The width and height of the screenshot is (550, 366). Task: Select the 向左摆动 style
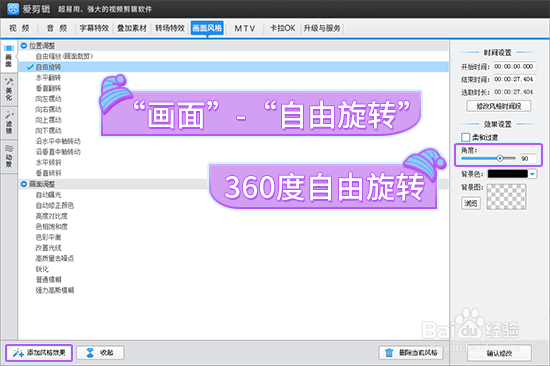[48, 99]
